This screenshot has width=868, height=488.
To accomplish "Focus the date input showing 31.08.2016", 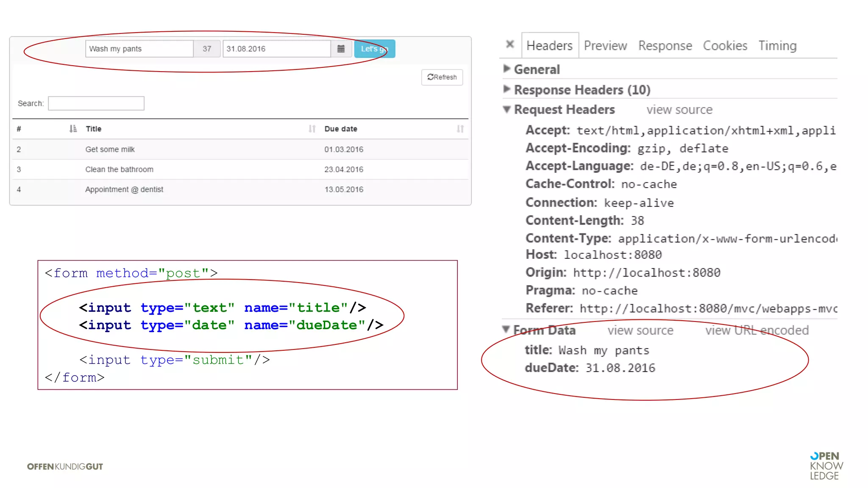I will 277,49.
